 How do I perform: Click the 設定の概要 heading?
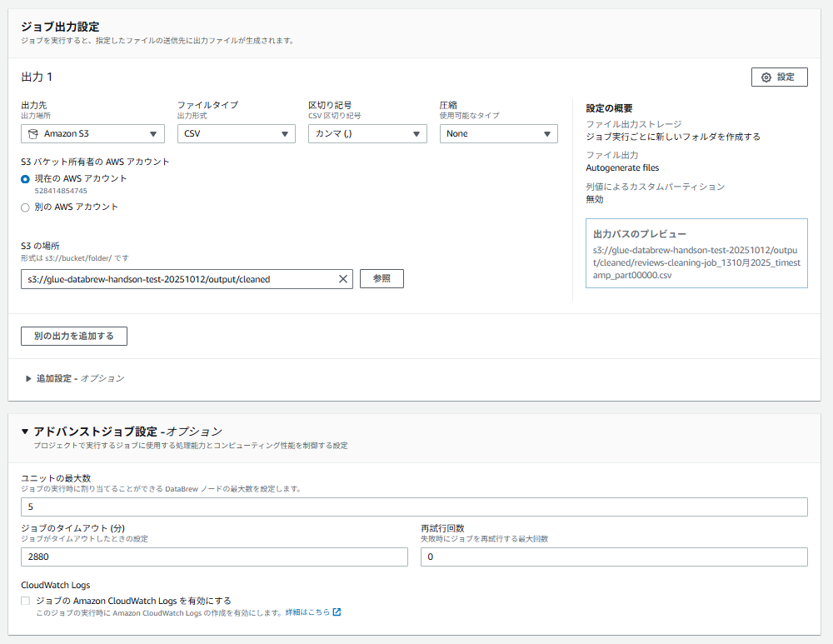(609, 108)
